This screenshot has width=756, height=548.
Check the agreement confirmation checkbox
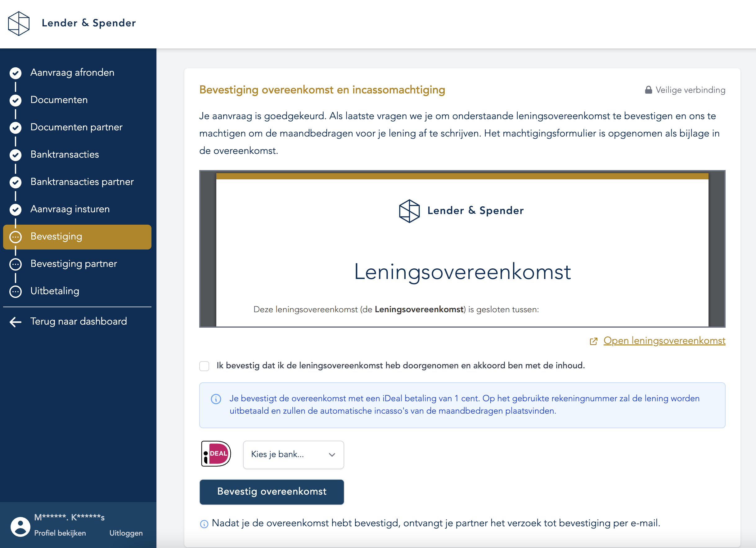(204, 366)
